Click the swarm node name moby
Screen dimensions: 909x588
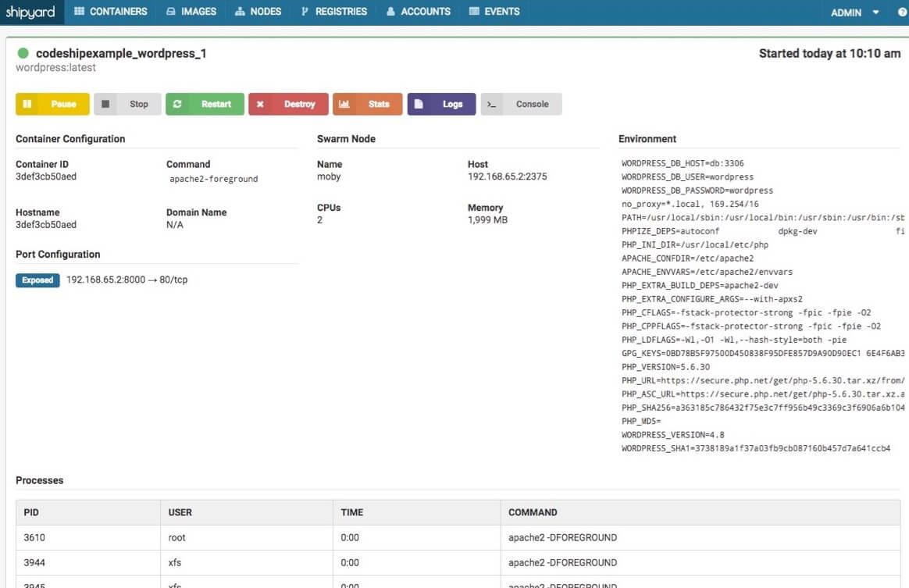pyautogui.click(x=329, y=176)
